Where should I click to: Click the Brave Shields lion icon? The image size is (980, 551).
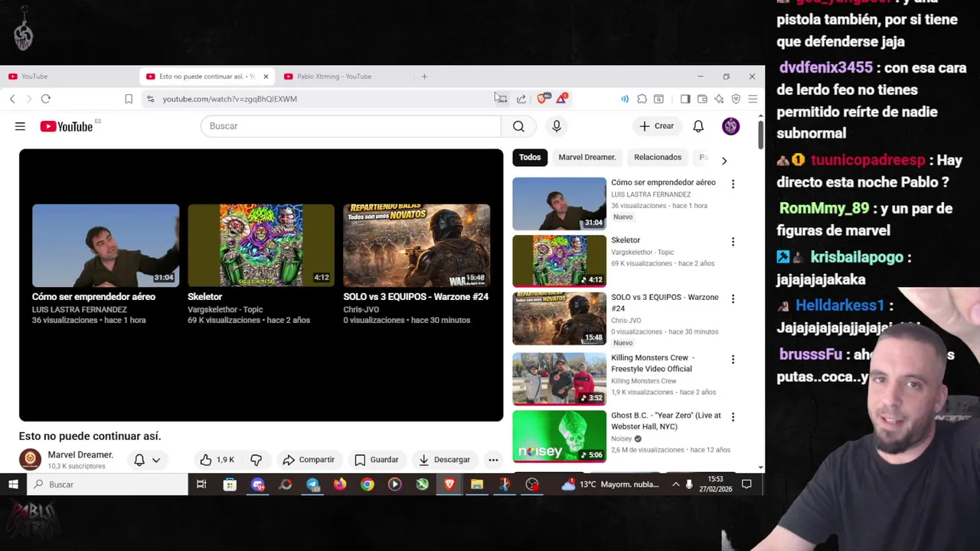(x=542, y=99)
